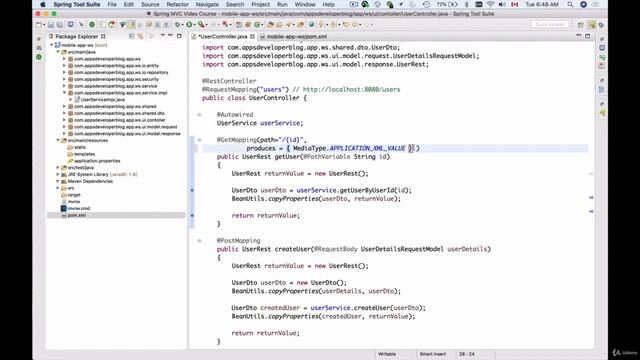The width and height of the screenshot is (640, 360).
Task: Open the Apple menu
Action: coord(43,4)
